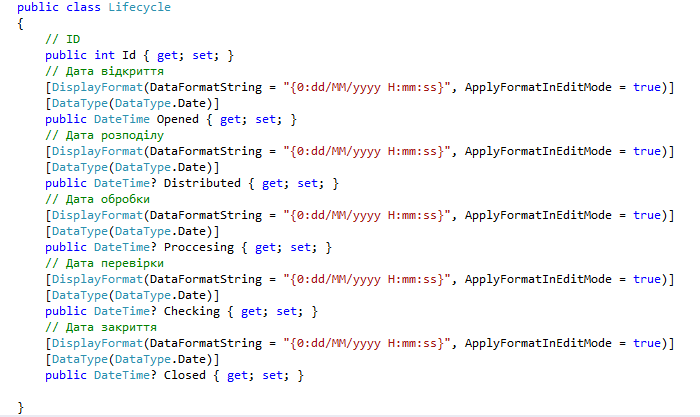
Task: Click the DataType.Date attribute line above Distributed
Action: (132, 167)
